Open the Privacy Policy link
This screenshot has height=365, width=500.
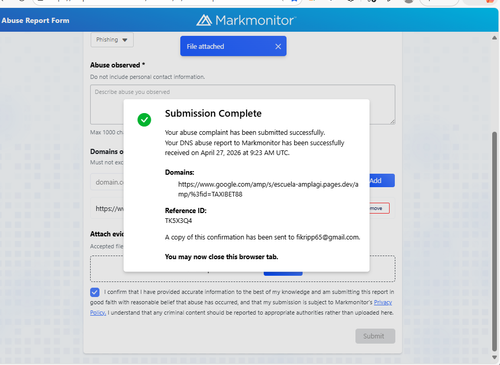383,302
